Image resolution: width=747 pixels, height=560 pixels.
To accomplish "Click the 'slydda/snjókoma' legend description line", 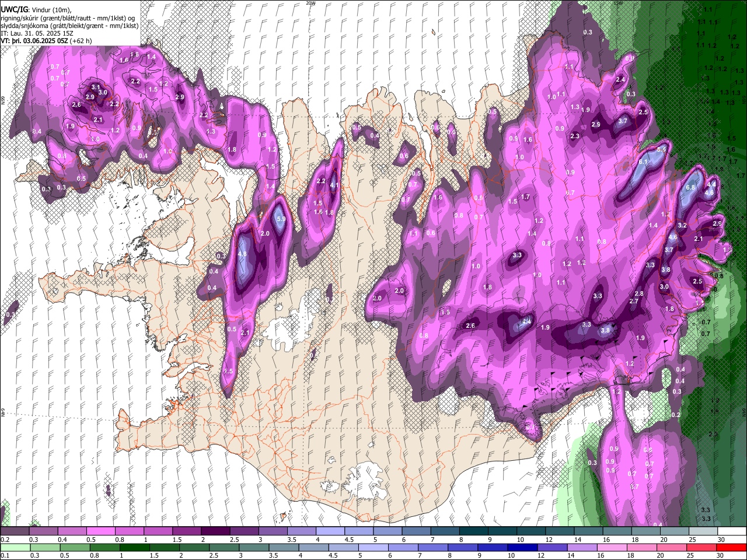I will [69, 26].
